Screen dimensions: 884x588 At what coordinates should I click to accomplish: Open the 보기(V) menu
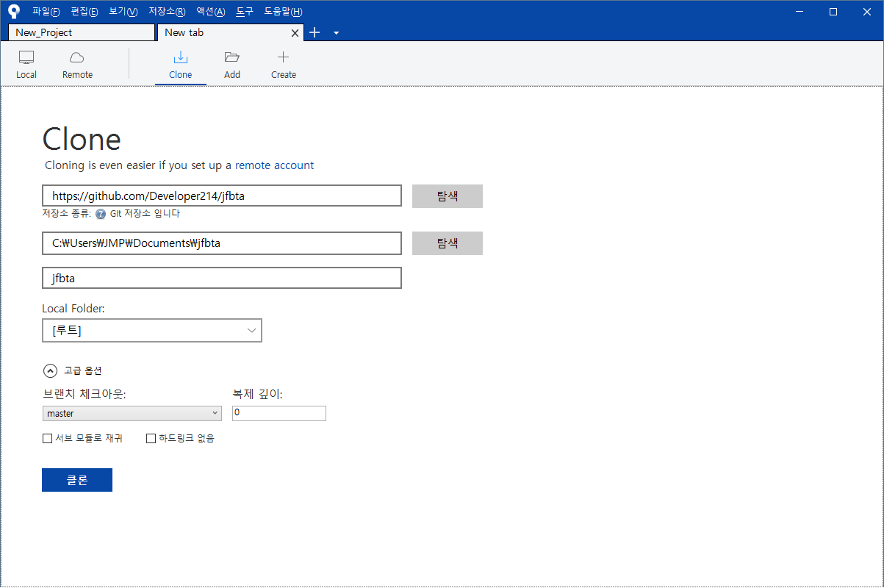[x=123, y=12]
